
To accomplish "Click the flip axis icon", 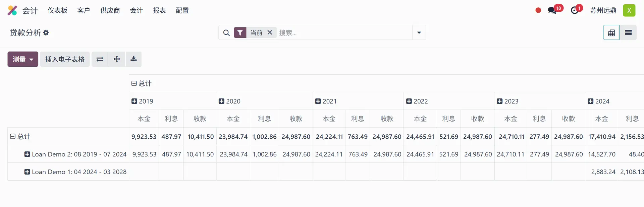I will 100,59.
